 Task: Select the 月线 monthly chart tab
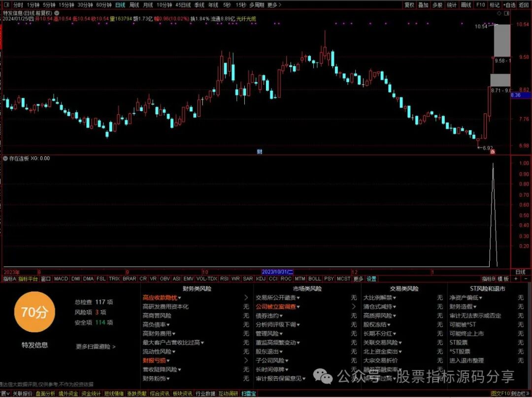coord(148,5)
